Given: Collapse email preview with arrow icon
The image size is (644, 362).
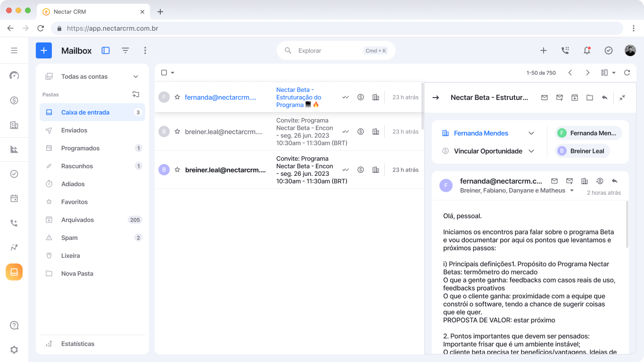Looking at the screenshot, I should [x=436, y=98].
